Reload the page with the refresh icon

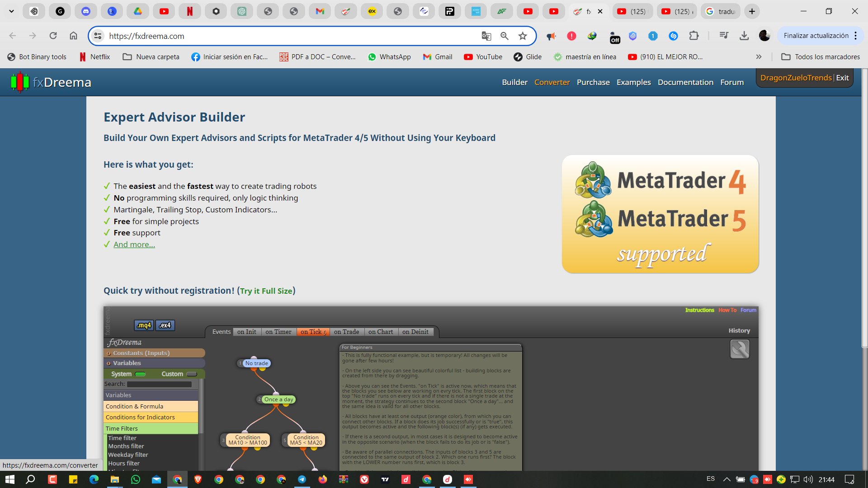pos(53,36)
